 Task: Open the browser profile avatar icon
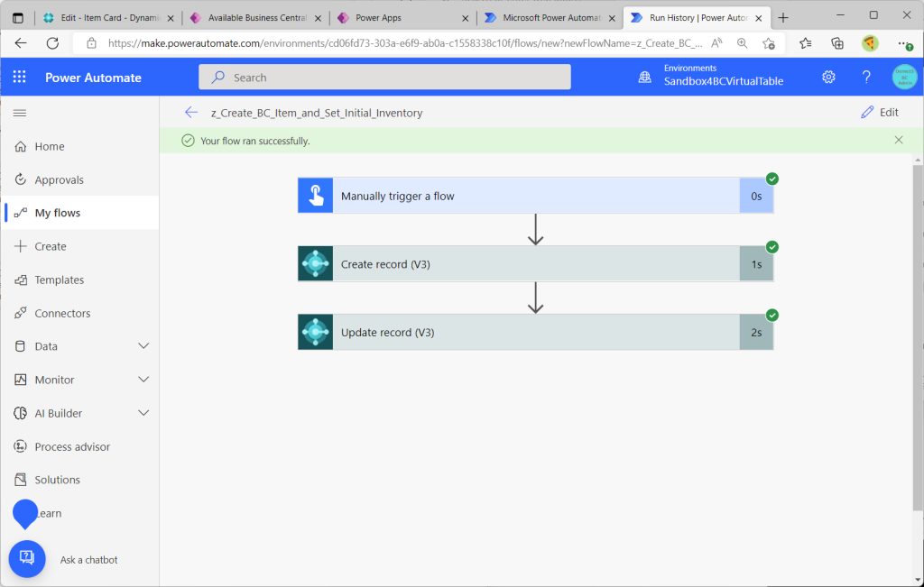[870, 43]
